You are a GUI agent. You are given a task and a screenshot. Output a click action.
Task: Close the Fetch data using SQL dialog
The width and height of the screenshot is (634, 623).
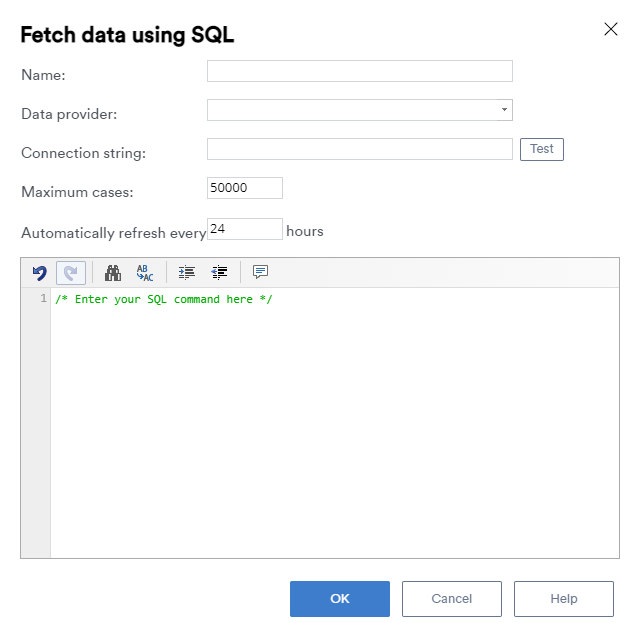point(611,29)
